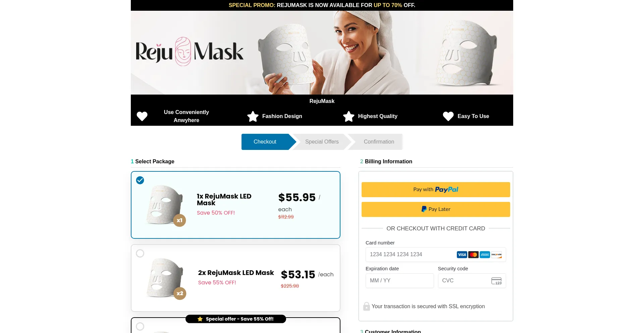Select the third special offer package radio

tap(140, 326)
